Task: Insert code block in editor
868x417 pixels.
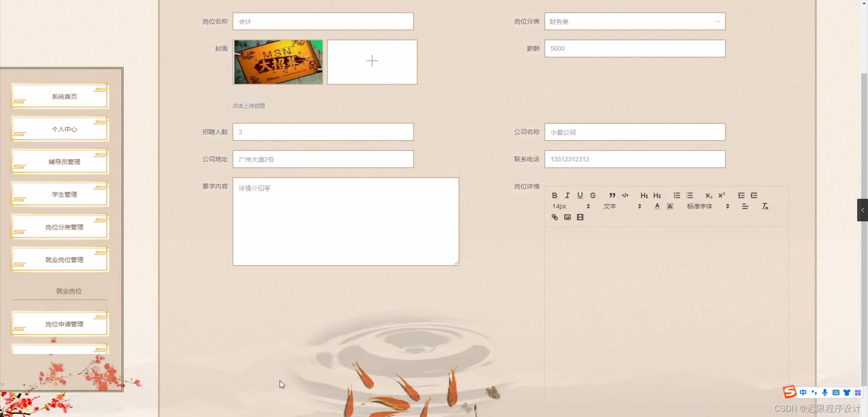Action: 625,196
